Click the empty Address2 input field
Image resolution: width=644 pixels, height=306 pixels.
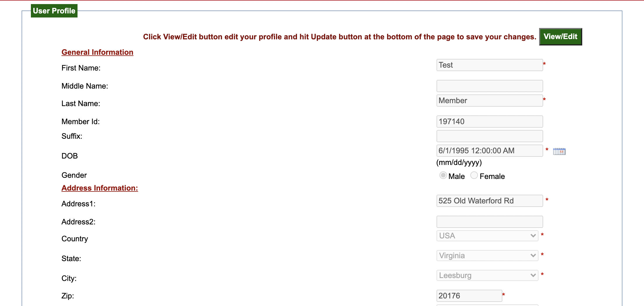[x=489, y=222]
